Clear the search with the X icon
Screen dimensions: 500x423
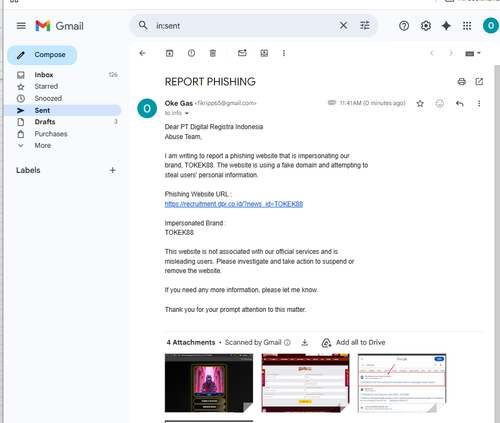(x=343, y=25)
